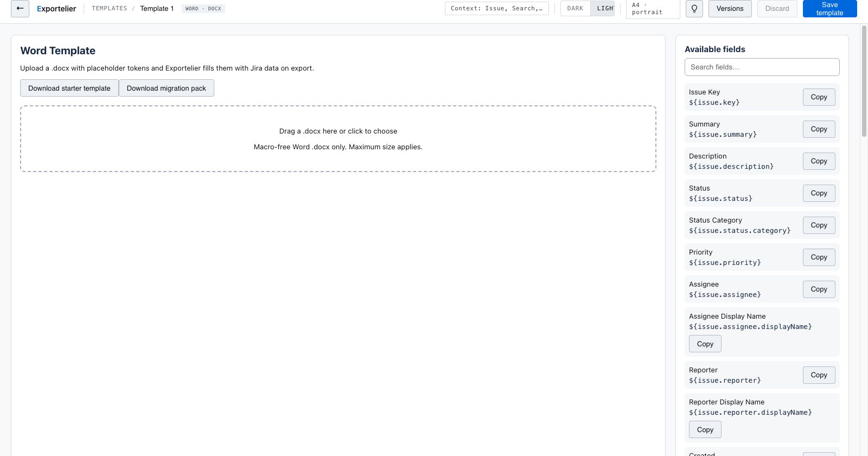This screenshot has width=868, height=456.
Task: Open Versions panel
Action: pyautogui.click(x=730, y=9)
